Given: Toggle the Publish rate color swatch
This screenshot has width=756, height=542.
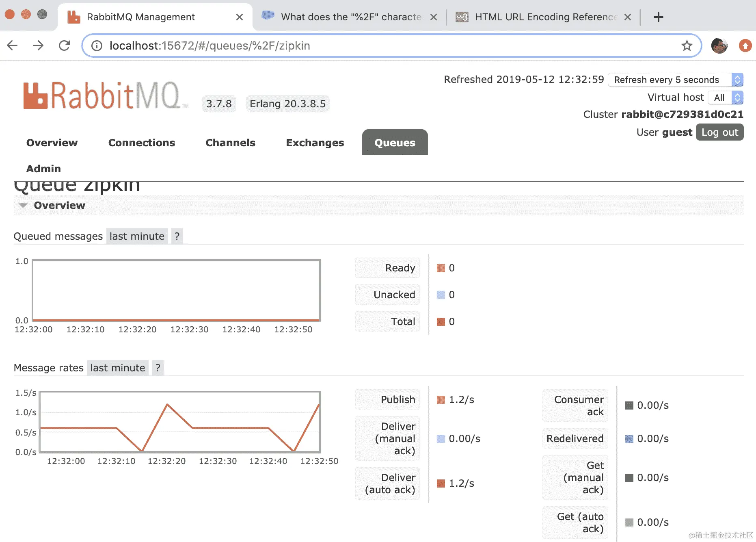Looking at the screenshot, I should tap(441, 400).
